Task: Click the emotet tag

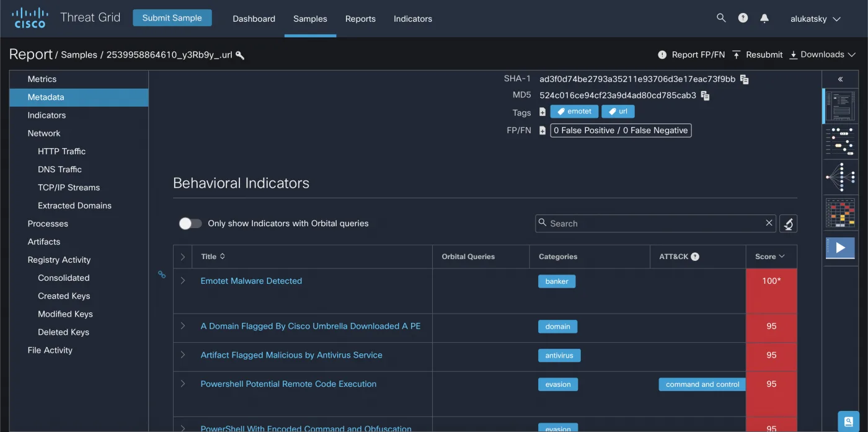Action: coord(574,112)
